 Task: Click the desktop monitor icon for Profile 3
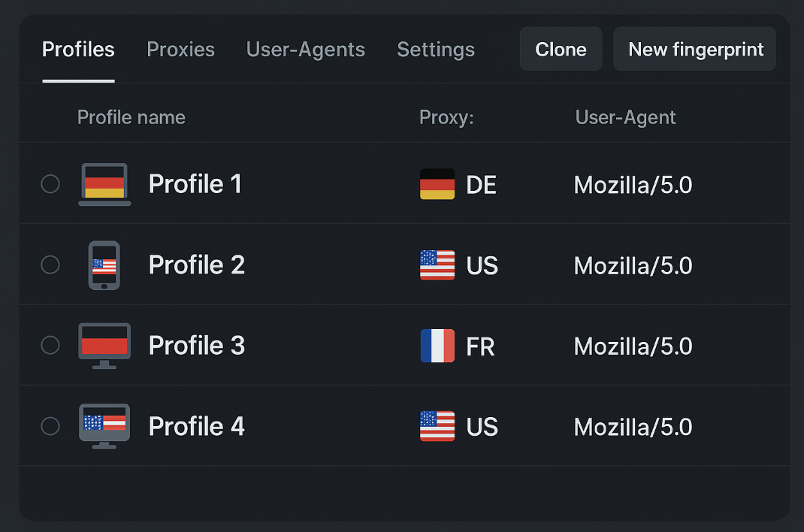click(x=104, y=346)
